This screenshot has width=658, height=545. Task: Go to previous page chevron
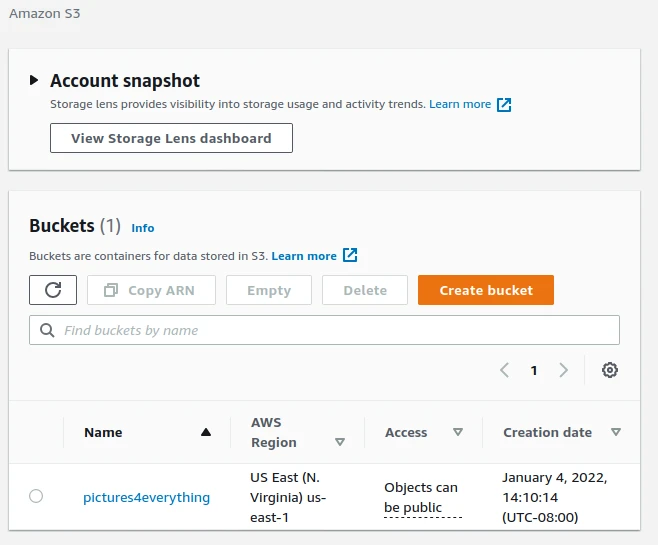click(504, 370)
